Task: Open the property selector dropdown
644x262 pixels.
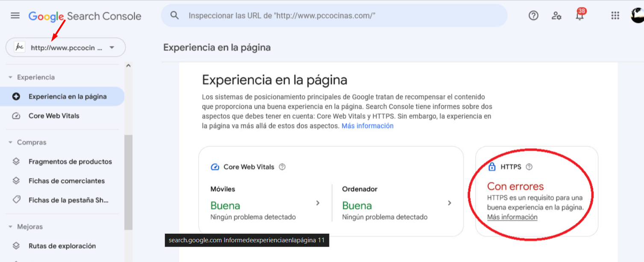Action: (65, 48)
